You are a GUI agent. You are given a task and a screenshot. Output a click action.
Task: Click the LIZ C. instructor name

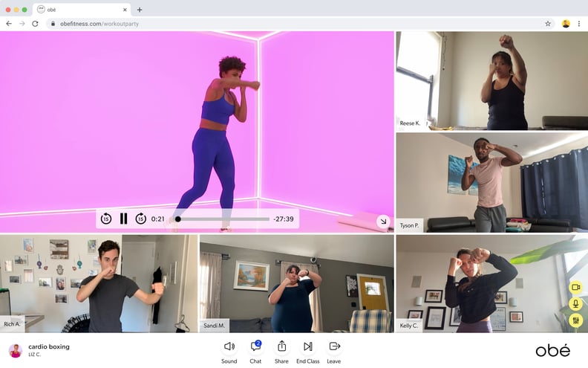pos(34,355)
